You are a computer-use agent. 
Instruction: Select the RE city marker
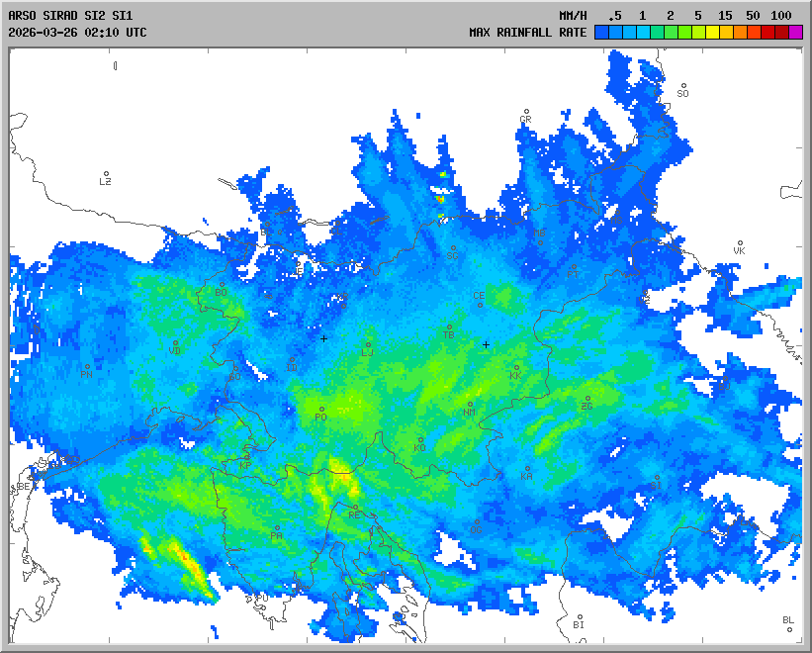point(355,508)
